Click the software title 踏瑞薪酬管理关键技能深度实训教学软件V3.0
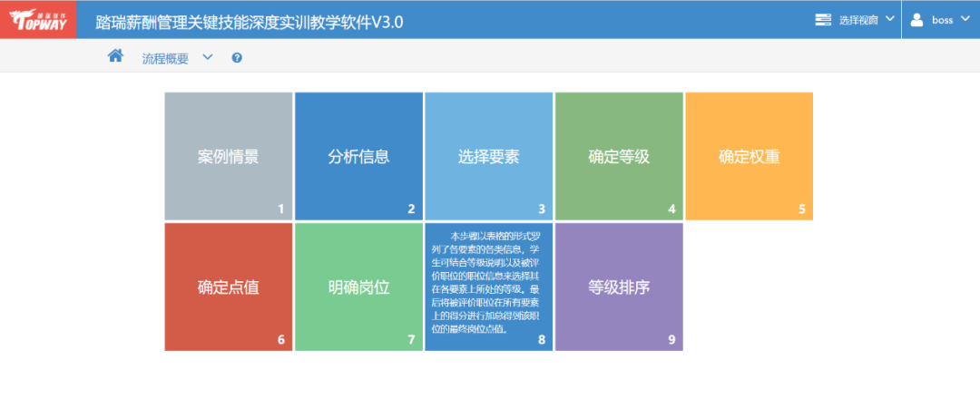Screen dimensions: 980x418 click(x=250, y=21)
